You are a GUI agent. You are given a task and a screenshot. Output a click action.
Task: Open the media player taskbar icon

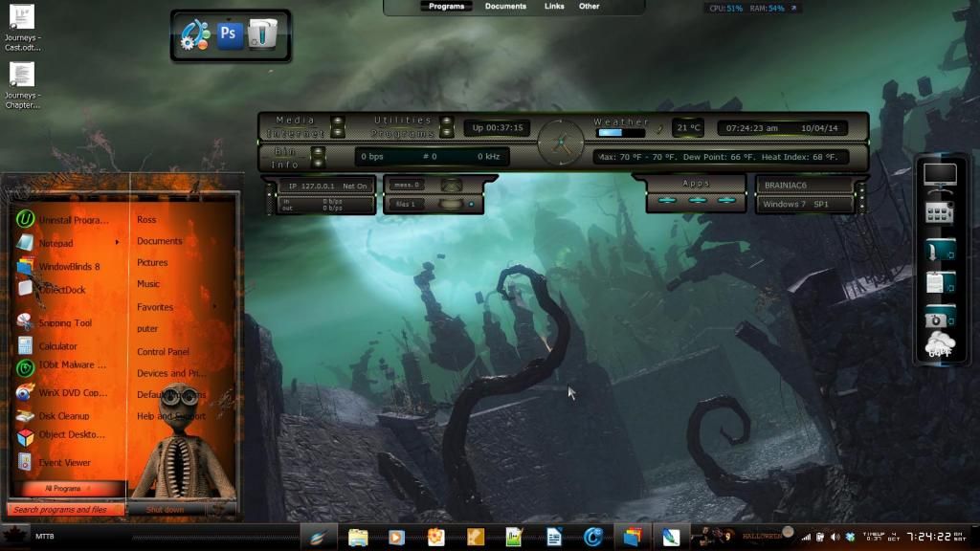396,537
